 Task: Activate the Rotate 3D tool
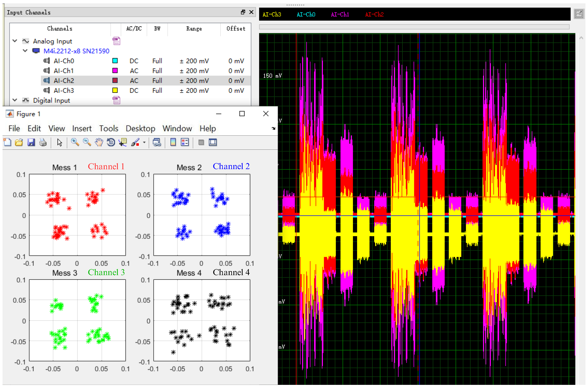click(111, 143)
